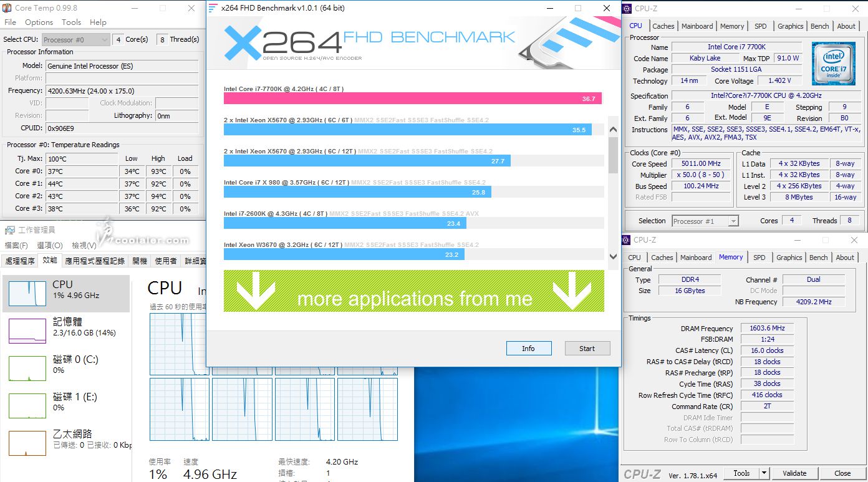The image size is (868, 482).
Task: Switch to Memory tab in upper CPU-Z
Action: pos(732,26)
